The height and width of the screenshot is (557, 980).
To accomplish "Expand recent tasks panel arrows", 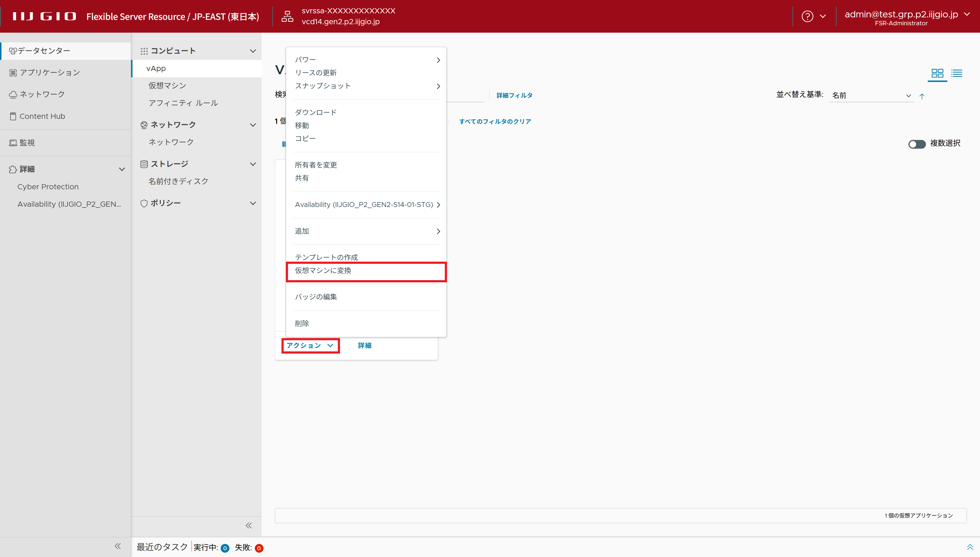I will [970, 547].
